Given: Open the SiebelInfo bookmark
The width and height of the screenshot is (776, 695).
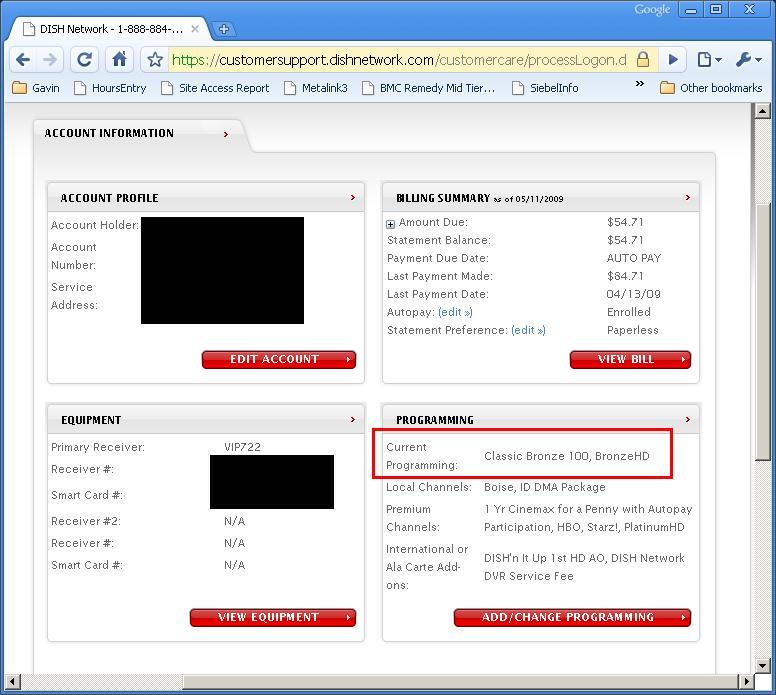Looking at the screenshot, I should click(545, 88).
